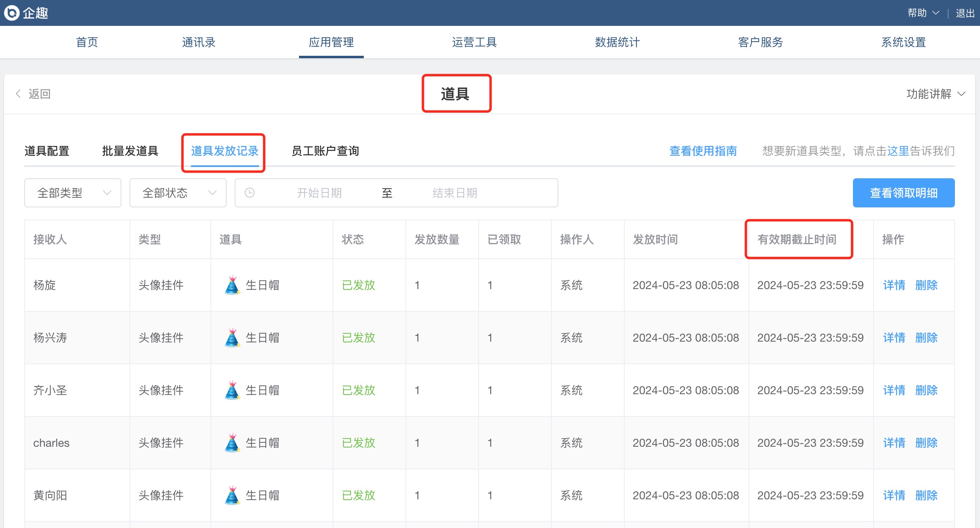Viewport: 980px width, 528px height.
Task: Open the 全部状态 filter dropdown
Action: 178,193
